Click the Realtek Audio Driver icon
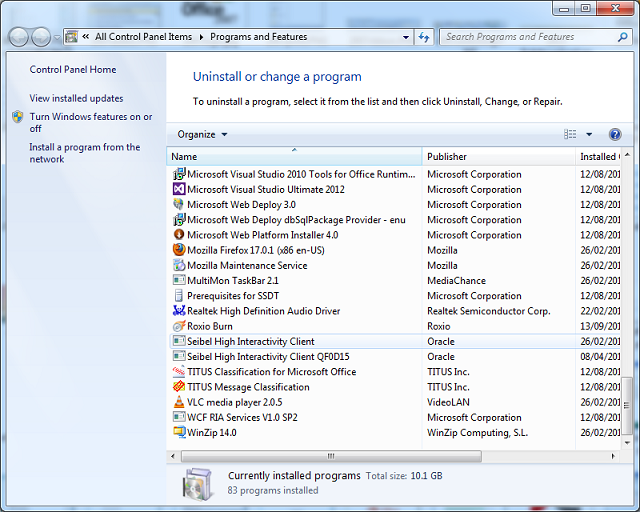 [x=179, y=311]
